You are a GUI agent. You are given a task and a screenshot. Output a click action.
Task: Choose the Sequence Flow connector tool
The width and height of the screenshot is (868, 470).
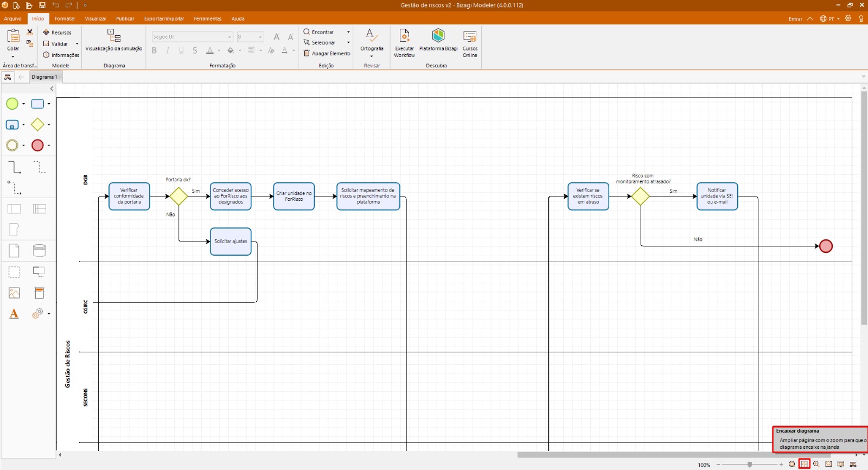(x=15, y=167)
